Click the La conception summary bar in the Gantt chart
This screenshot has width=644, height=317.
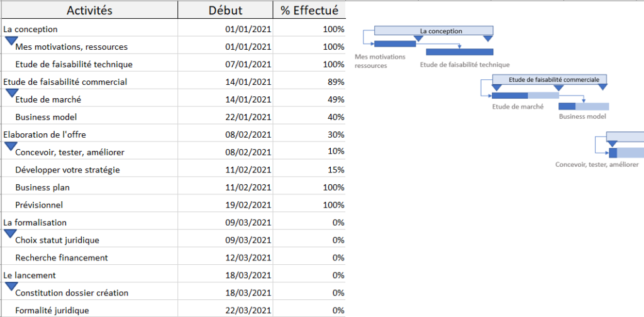click(x=434, y=30)
